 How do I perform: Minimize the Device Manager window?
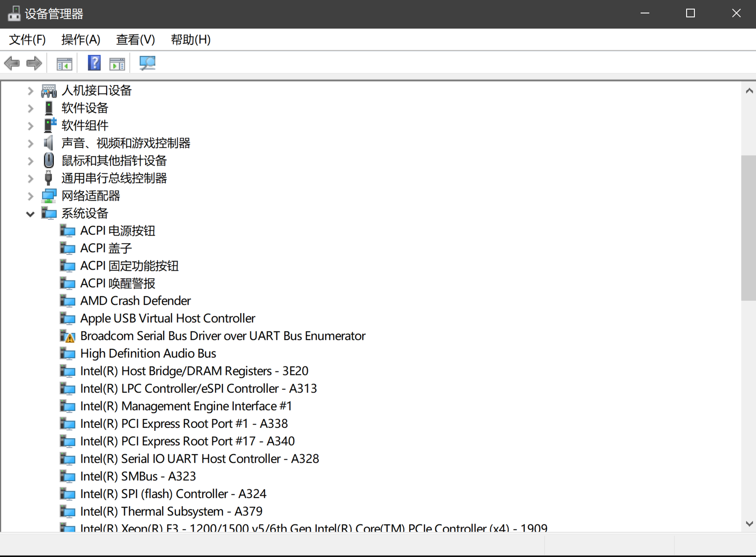645,13
